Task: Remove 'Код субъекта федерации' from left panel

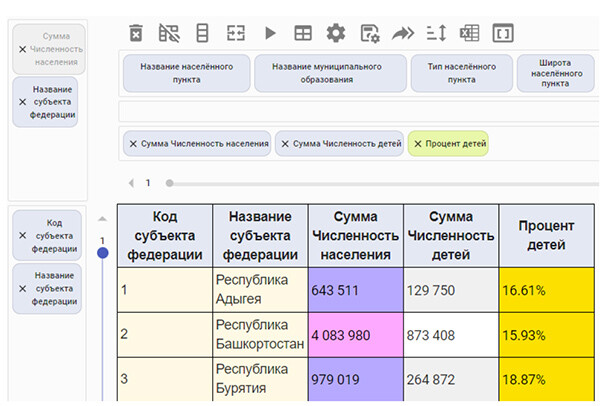Action: 23,235
